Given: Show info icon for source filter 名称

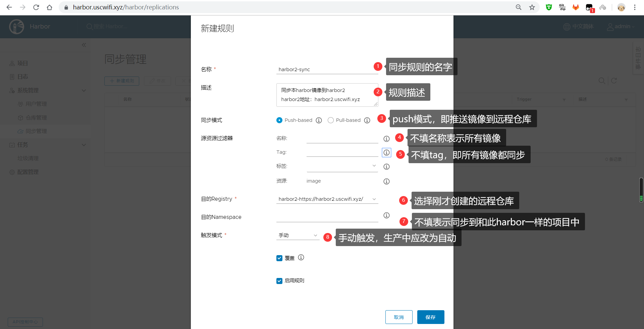Looking at the screenshot, I should 386,139.
